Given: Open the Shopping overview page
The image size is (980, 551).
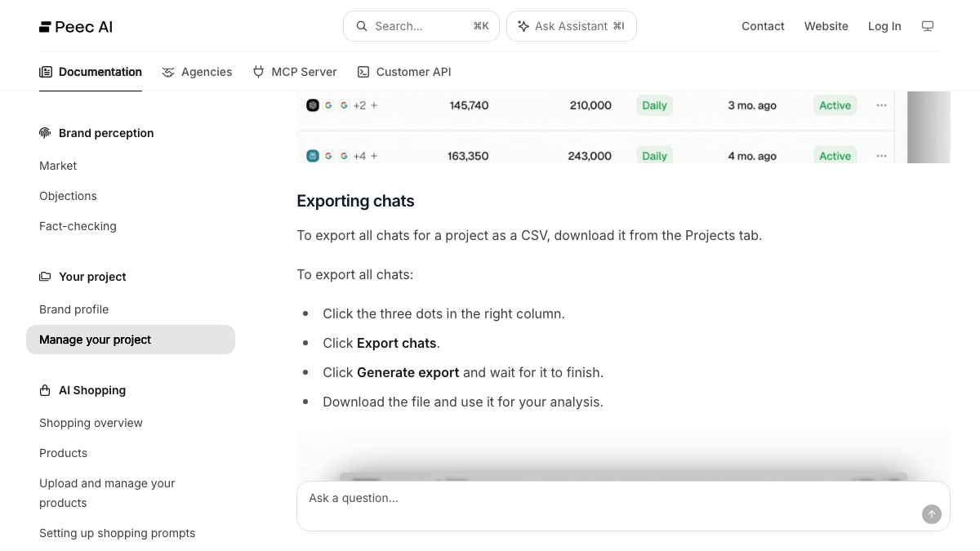Looking at the screenshot, I should [x=91, y=423].
